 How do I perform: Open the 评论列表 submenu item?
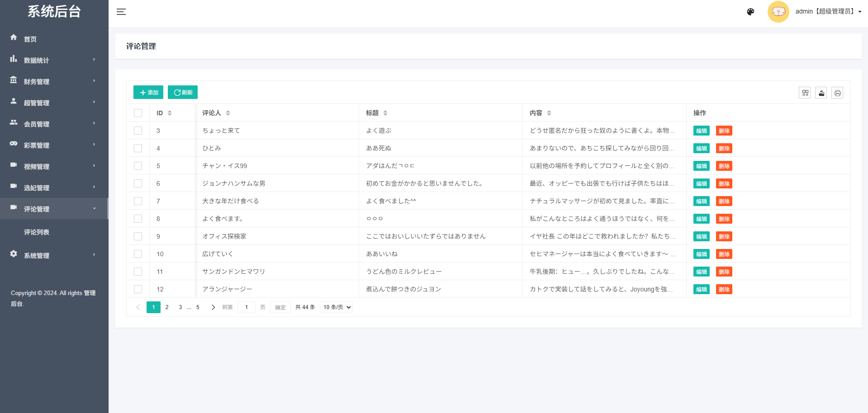(x=37, y=232)
